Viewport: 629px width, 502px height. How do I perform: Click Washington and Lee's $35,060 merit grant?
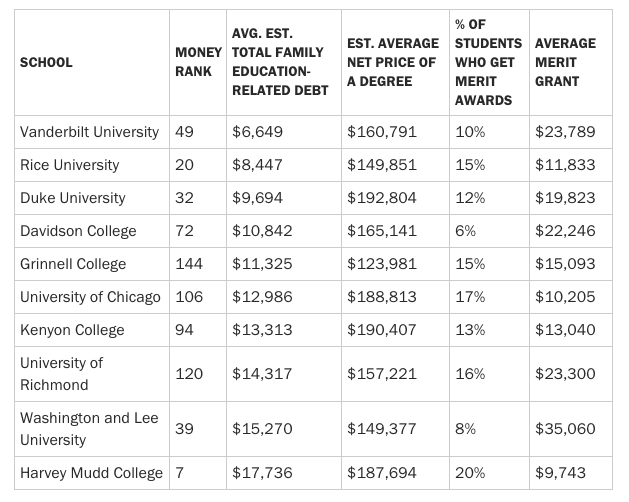pos(565,428)
